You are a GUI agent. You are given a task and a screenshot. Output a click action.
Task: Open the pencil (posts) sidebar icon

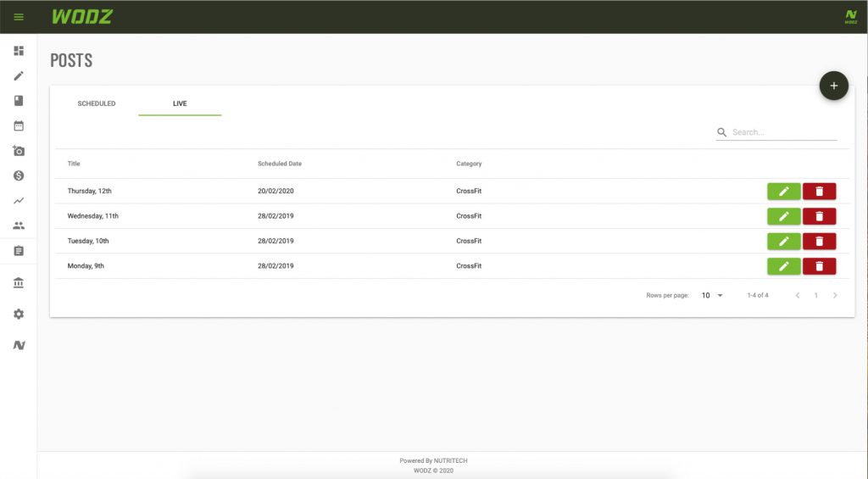tap(19, 75)
